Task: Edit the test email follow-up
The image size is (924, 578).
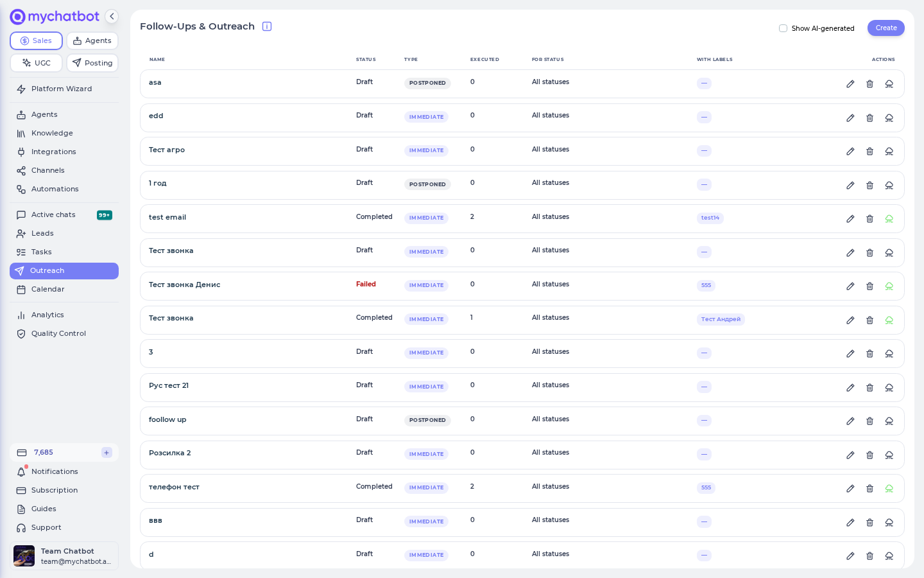Action: [850, 219]
